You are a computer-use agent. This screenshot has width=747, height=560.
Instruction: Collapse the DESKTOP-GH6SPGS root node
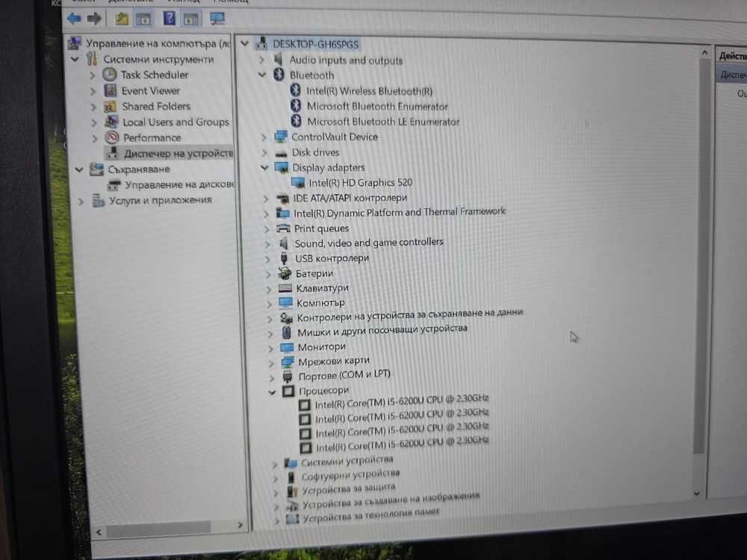click(x=244, y=43)
